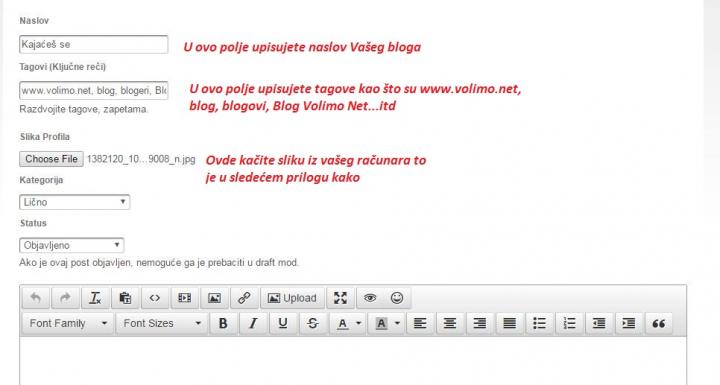Toggle fullscreen editor mode icon
The height and width of the screenshot is (385, 720).
[340, 298]
